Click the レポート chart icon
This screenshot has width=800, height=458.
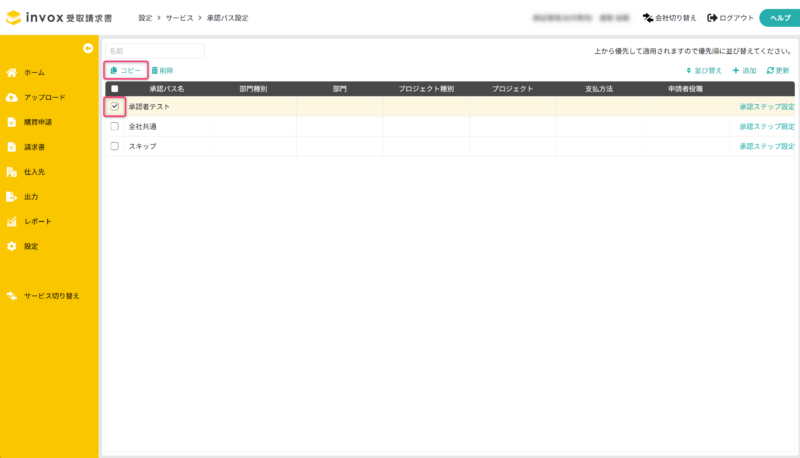(x=12, y=221)
